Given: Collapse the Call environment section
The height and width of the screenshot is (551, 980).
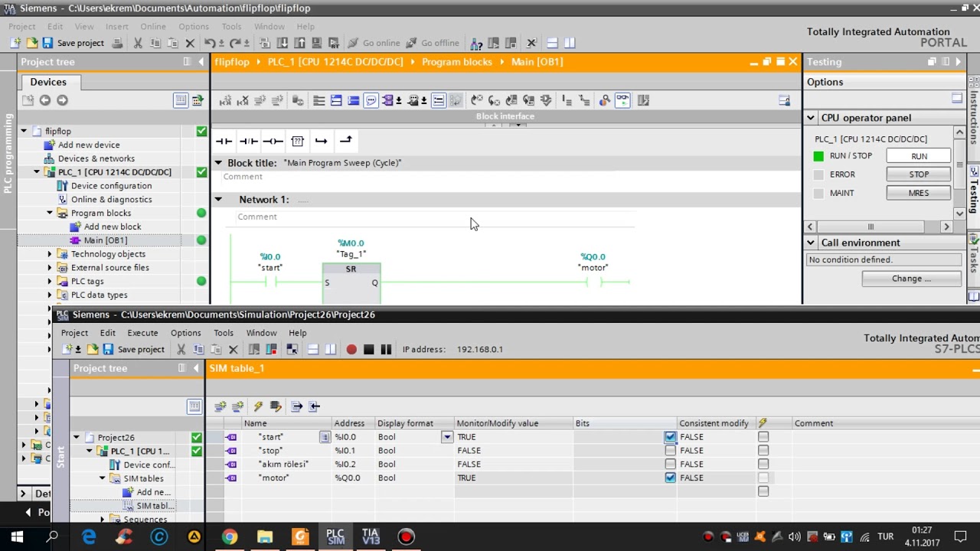Looking at the screenshot, I should coord(811,243).
